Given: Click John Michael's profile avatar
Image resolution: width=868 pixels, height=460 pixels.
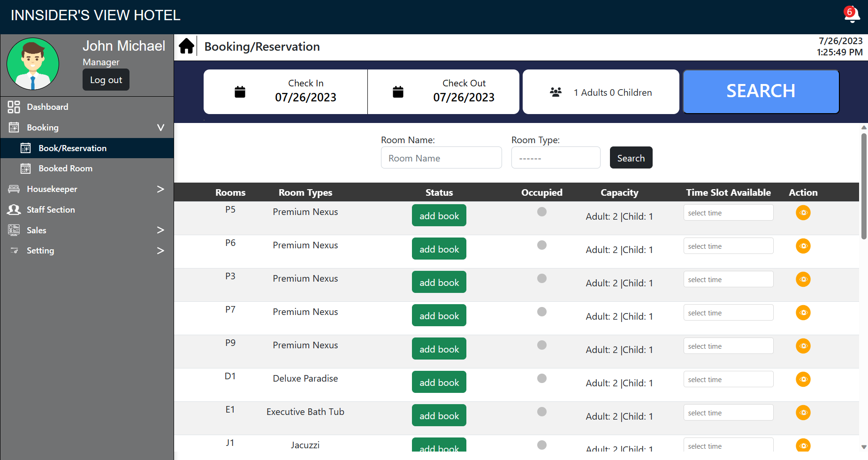Looking at the screenshot, I should tap(33, 64).
